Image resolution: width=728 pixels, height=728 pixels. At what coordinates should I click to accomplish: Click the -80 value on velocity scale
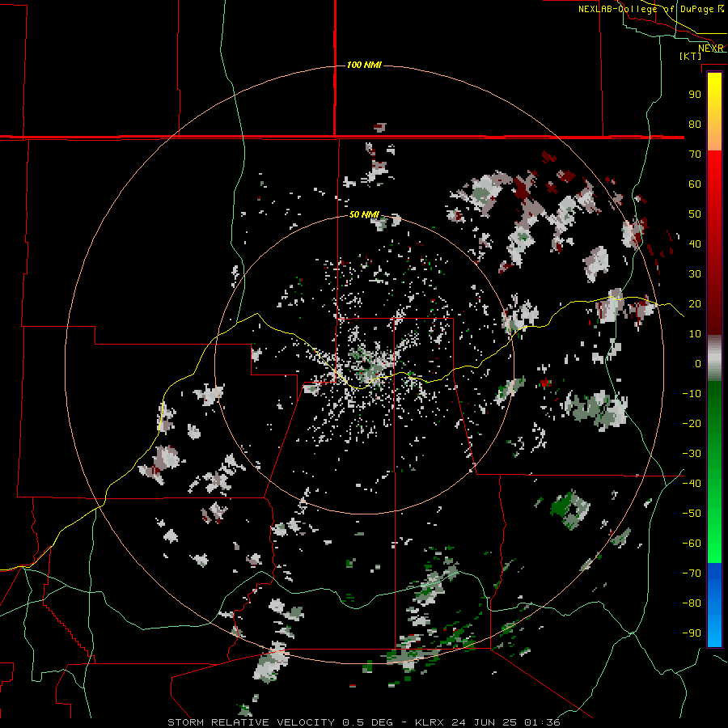coord(692,603)
